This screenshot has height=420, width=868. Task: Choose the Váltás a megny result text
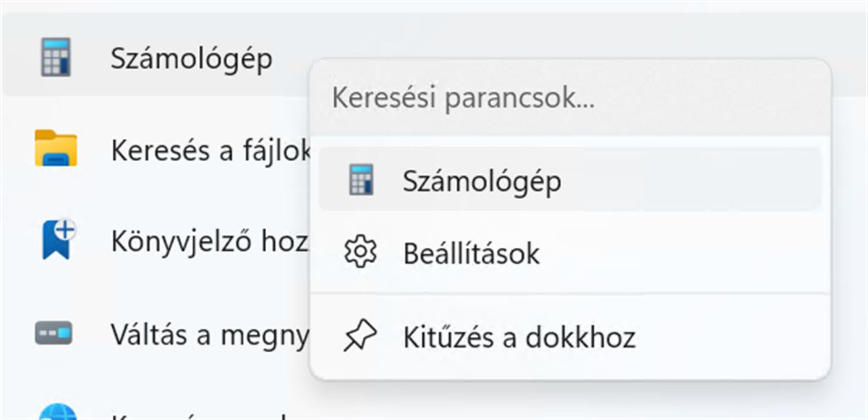(210, 334)
